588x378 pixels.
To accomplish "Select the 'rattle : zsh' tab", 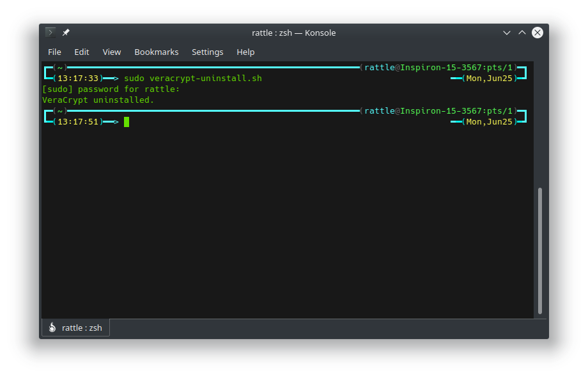I will point(75,328).
